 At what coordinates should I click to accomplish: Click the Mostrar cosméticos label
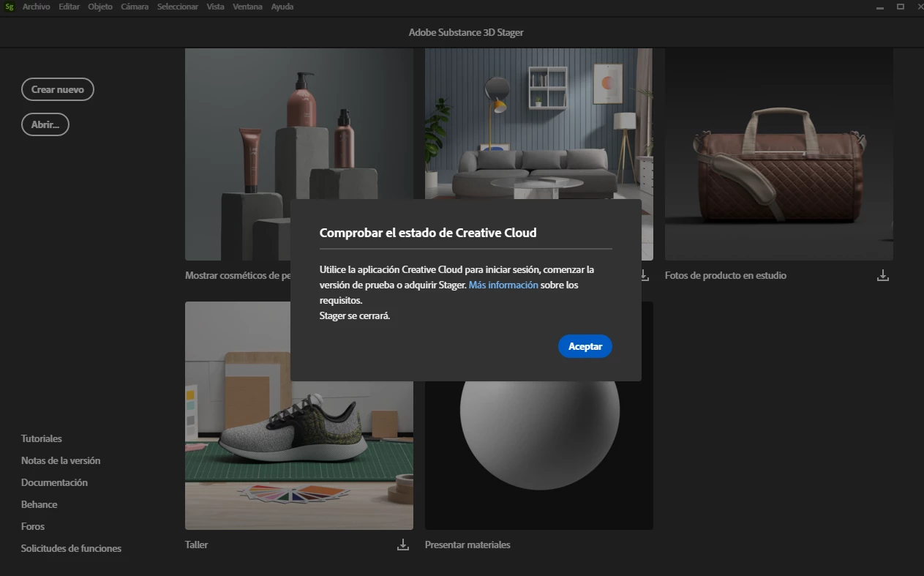pyautogui.click(x=238, y=276)
